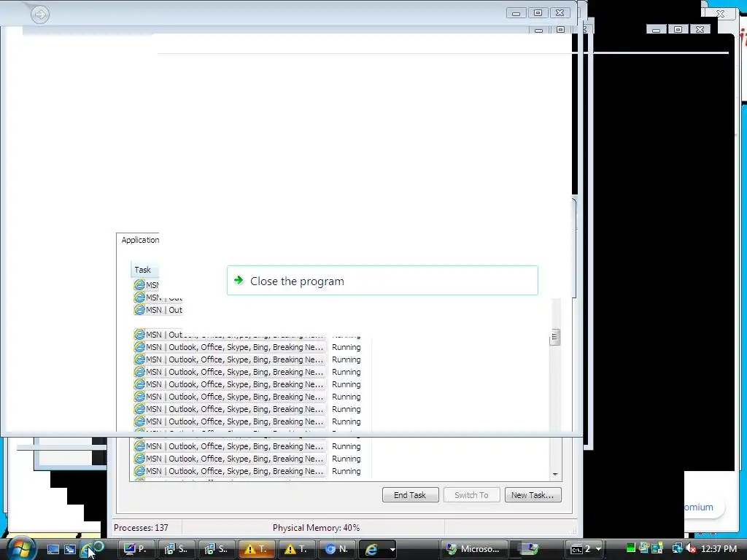The height and width of the screenshot is (560, 747).
Task: Click the Close the program option
Action: (382, 281)
